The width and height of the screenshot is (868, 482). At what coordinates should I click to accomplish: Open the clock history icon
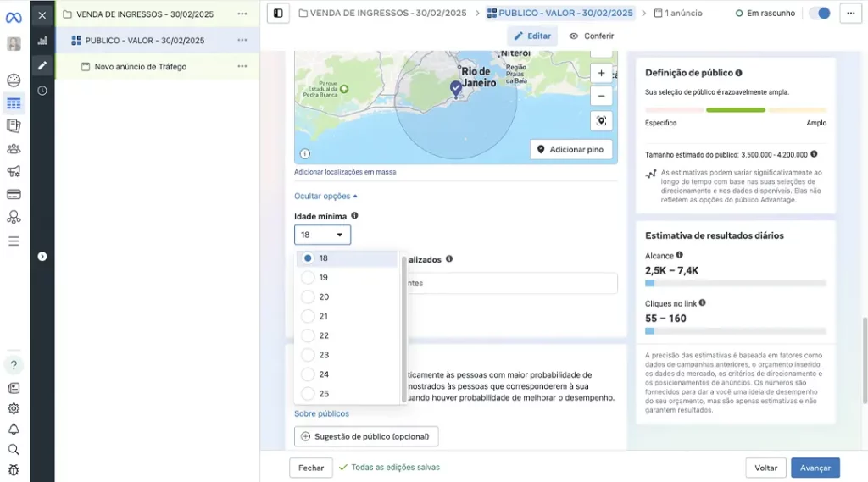click(42, 91)
